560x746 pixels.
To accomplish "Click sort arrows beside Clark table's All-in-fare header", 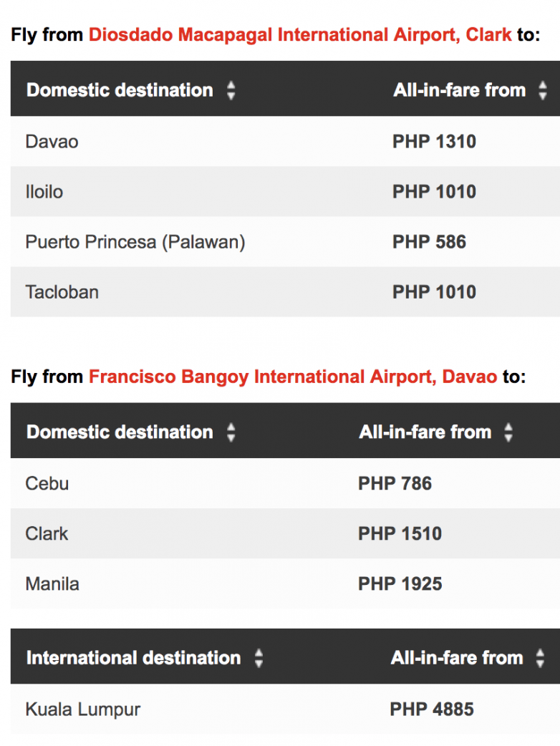I will [x=542, y=90].
